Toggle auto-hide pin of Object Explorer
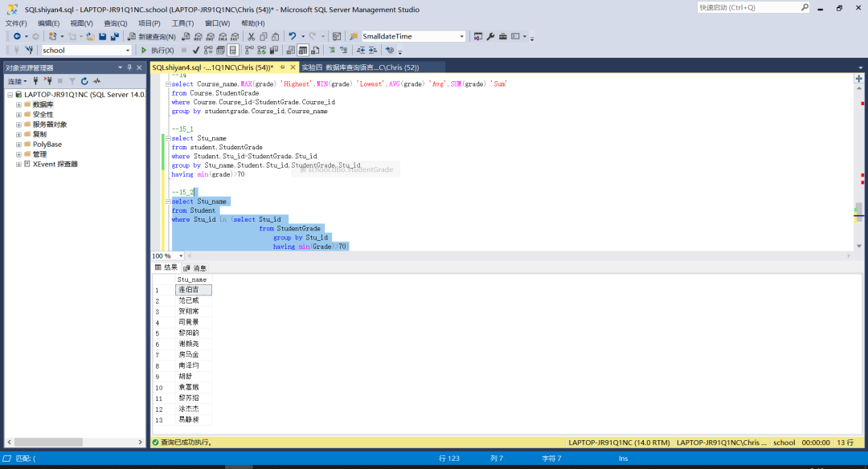This screenshot has height=469, width=868. pos(129,67)
